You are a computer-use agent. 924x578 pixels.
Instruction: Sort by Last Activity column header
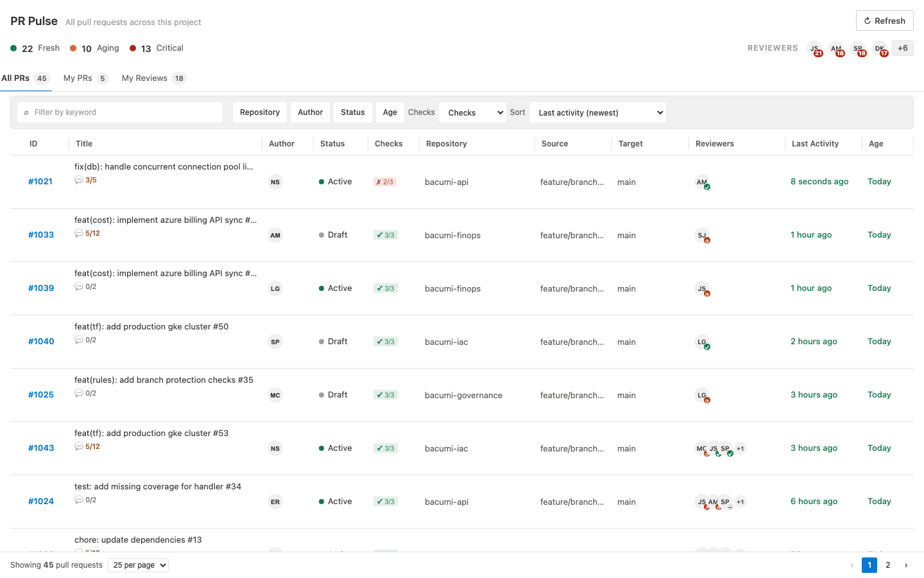(815, 144)
